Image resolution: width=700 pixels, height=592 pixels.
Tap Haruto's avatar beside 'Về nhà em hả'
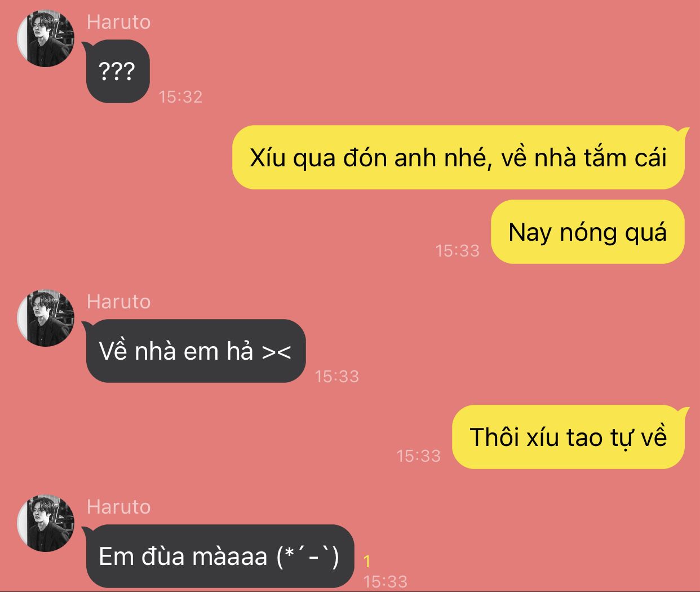pos(46,318)
